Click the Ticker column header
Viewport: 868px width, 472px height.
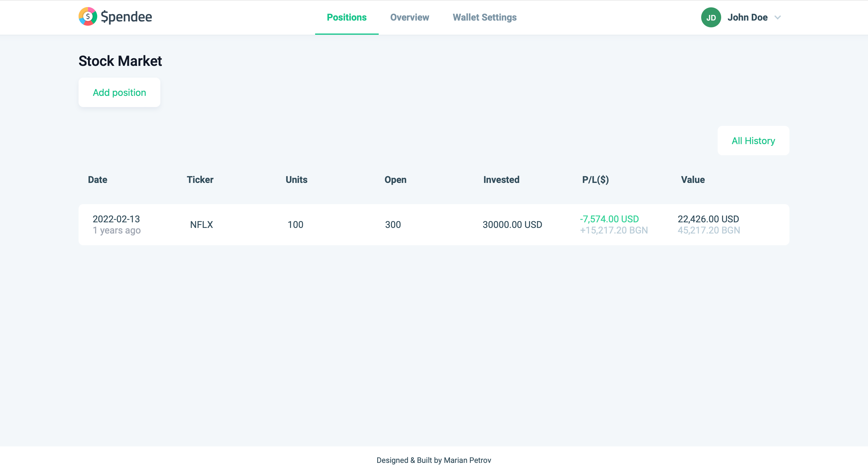point(200,180)
